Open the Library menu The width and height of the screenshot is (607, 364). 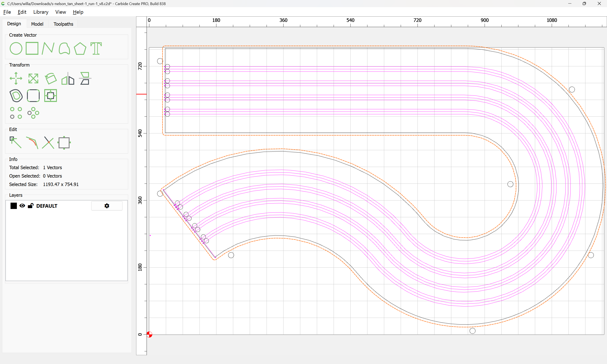click(x=41, y=12)
